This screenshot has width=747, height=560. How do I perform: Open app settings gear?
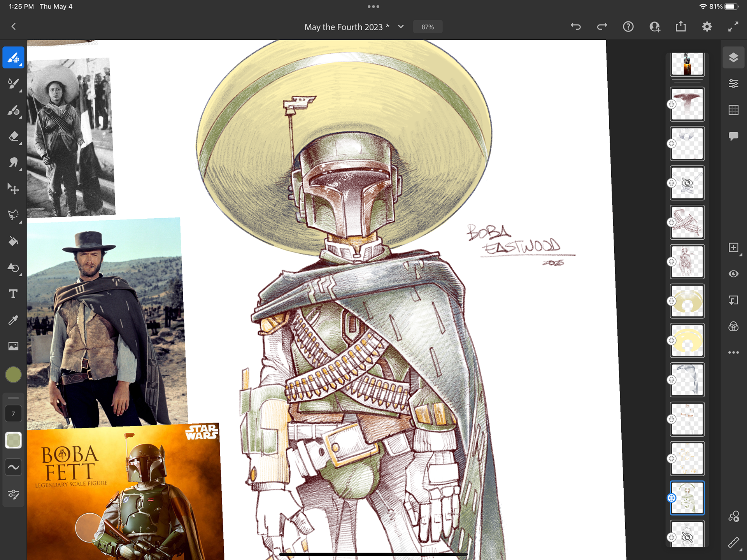(707, 26)
